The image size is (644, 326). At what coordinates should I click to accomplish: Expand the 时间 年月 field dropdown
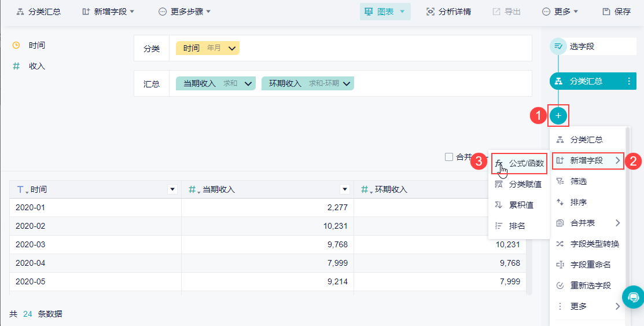[232, 49]
